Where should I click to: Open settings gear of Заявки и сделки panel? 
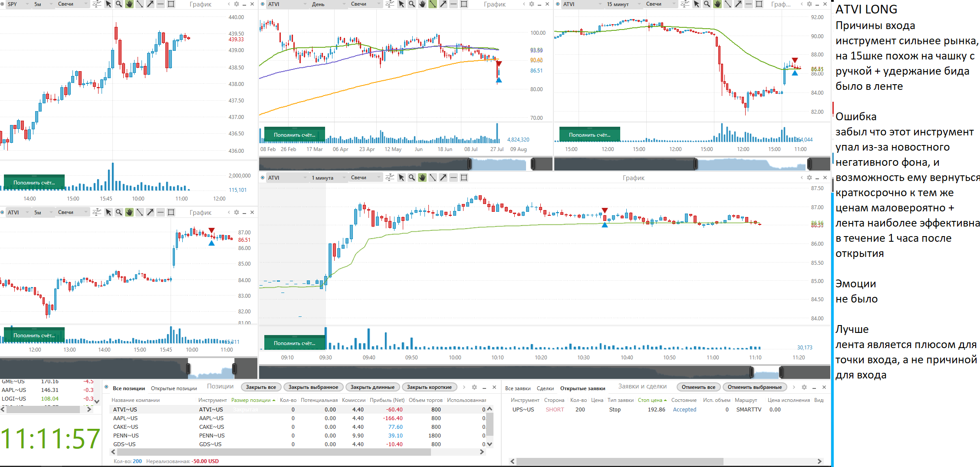[804, 387]
